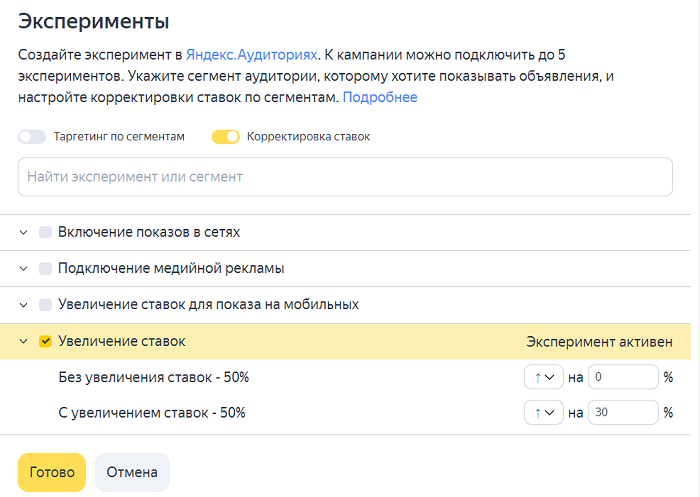Tick Увеличение ставок для показа на мобильных
Viewport: 700px width, 497px height.
click(x=45, y=305)
